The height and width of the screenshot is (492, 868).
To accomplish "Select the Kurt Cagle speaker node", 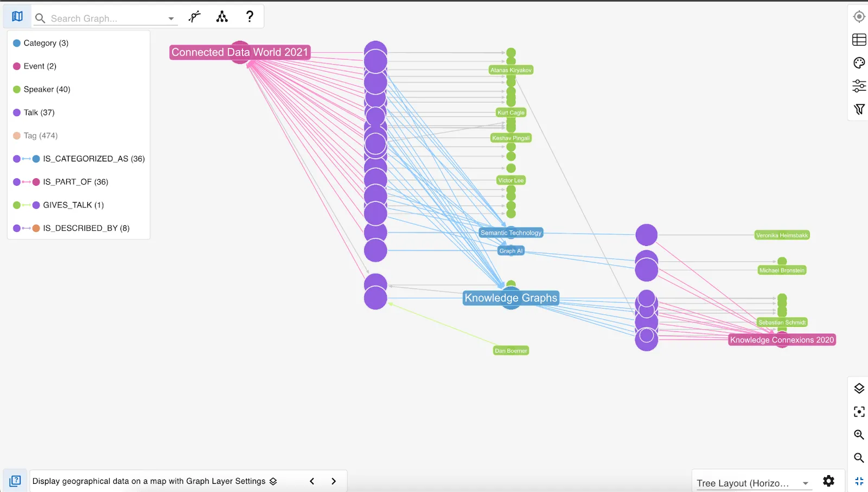I will coord(511,112).
